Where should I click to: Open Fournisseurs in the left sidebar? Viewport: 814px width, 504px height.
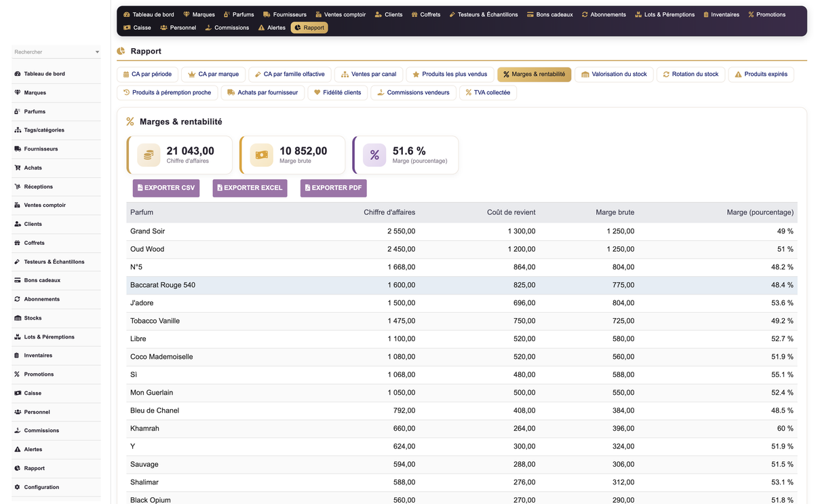click(56, 149)
